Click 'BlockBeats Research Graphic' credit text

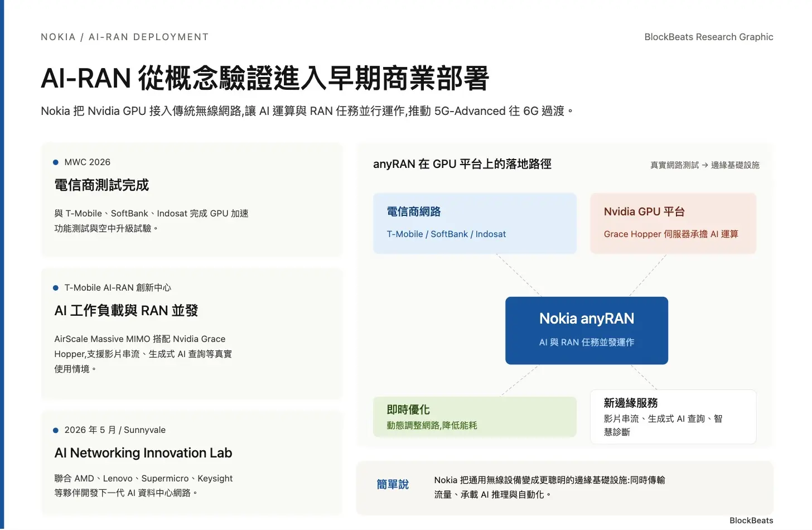point(709,37)
